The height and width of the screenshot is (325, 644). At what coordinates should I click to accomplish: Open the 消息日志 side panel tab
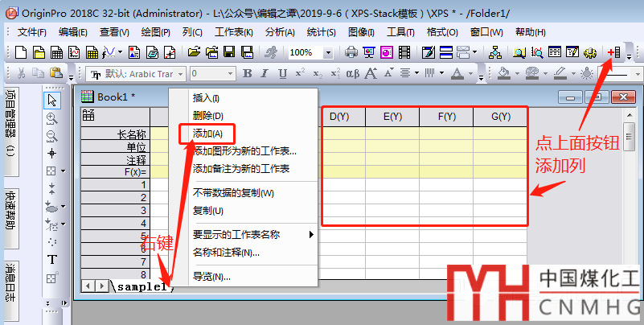pyautogui.click(x=11, y=290)
